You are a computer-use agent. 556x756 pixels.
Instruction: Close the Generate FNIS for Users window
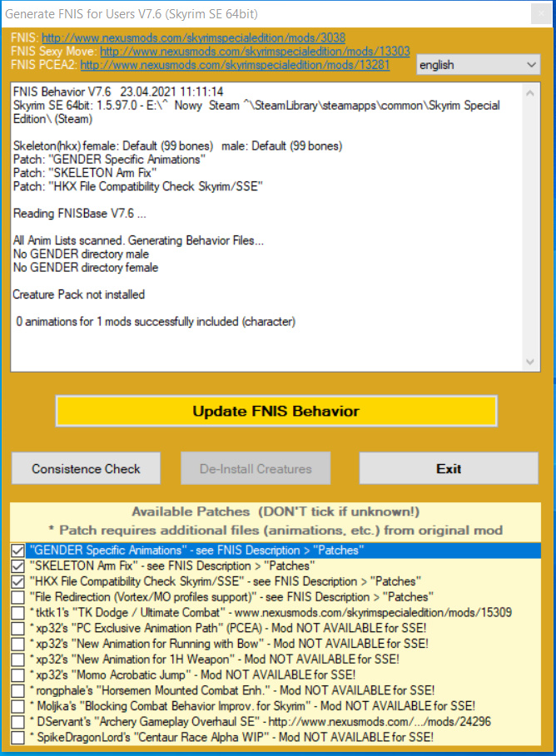coord(542,14)
